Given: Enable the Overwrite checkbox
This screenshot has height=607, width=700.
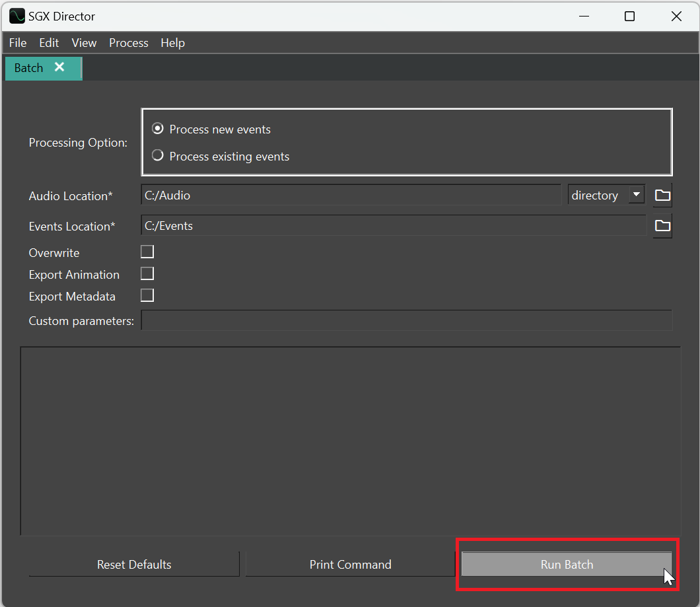Looking at the screenshot, I should [147, 252].
